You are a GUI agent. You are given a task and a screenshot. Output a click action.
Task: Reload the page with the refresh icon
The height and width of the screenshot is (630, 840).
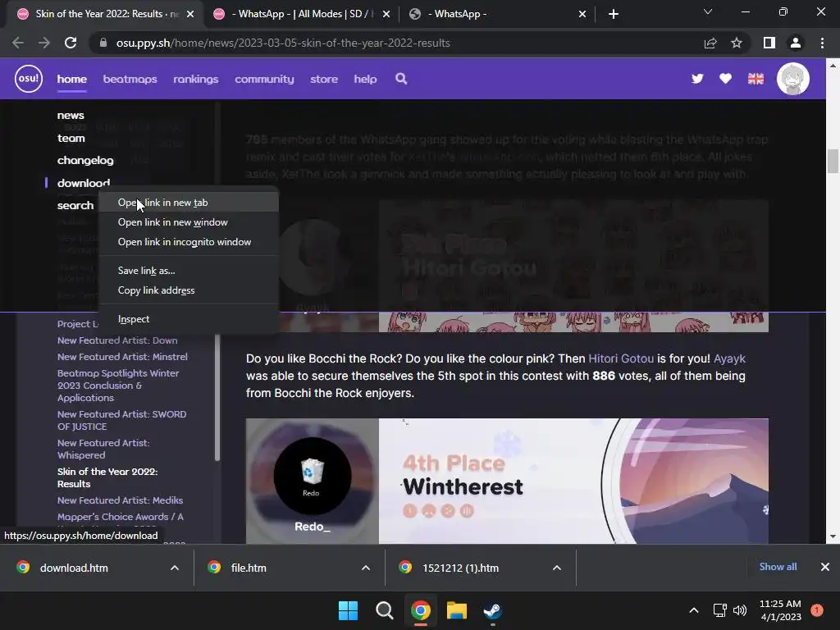point(71,43)
